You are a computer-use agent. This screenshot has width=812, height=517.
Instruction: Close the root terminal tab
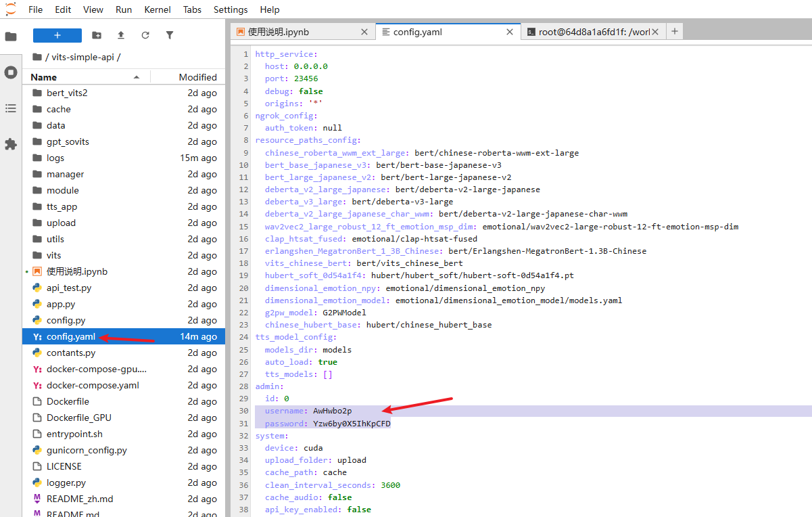click(x=655, y=32)
